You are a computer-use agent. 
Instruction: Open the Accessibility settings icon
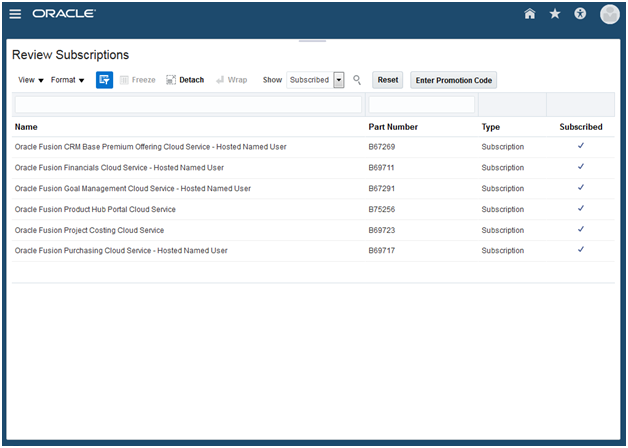[580, 14]
